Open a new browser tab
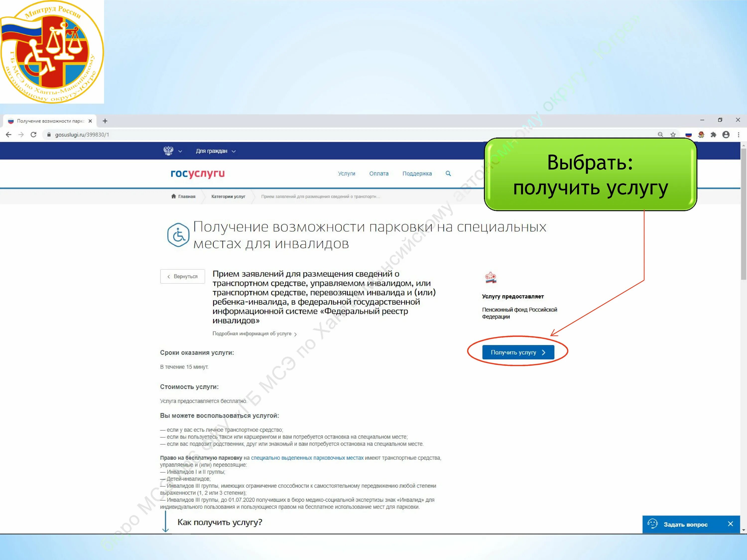Screen dimensions: 747x560 click(x=105, y=121)
